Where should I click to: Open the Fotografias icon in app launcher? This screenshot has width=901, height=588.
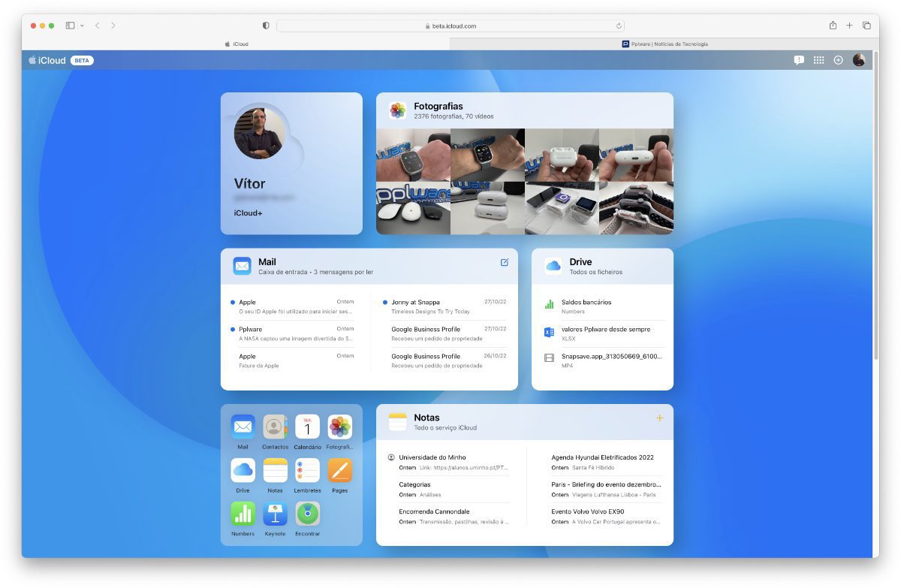coord(339,427)
